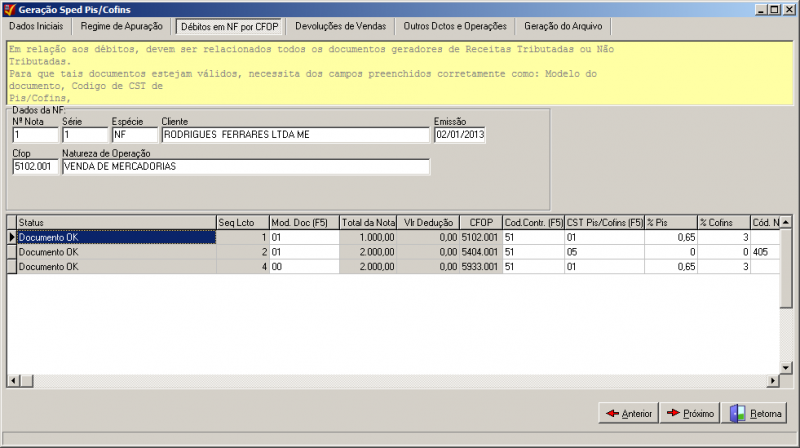The width and height of the screenshot is (800, 448).
Task: Click the CFOP column header
Action: pos(481,222)
